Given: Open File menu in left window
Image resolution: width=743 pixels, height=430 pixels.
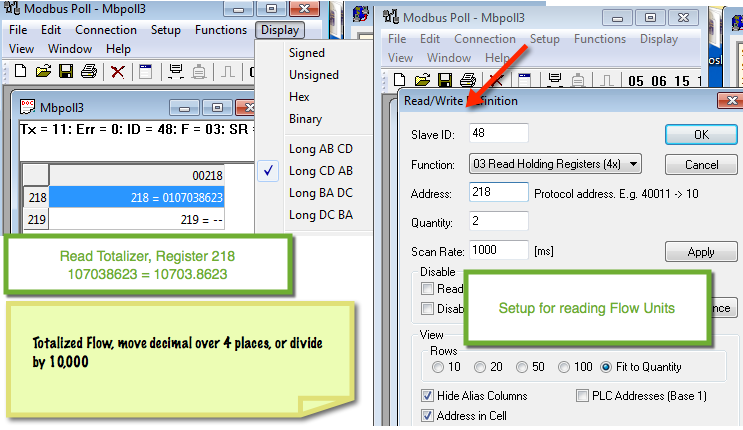Looking at the screenshot, I should click(18, 30).
